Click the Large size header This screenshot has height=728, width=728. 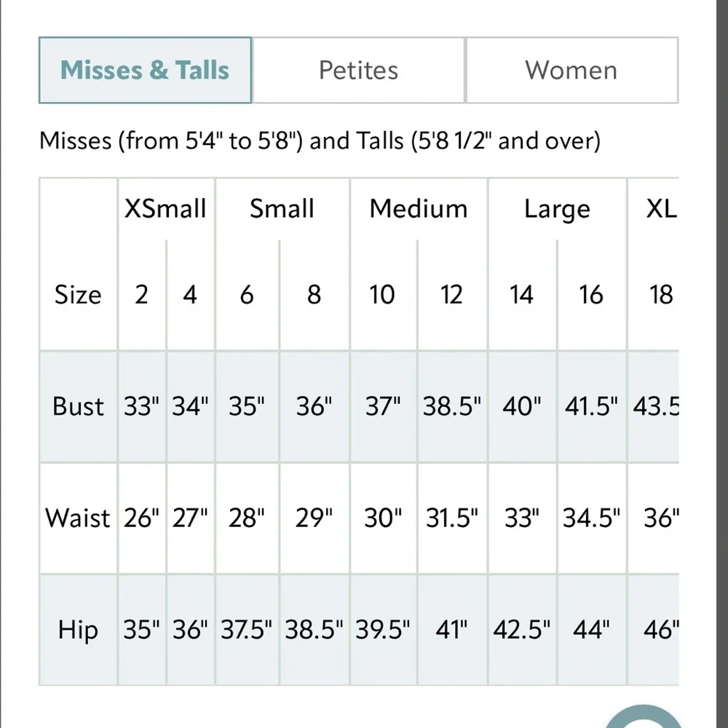tap(556, 209)
